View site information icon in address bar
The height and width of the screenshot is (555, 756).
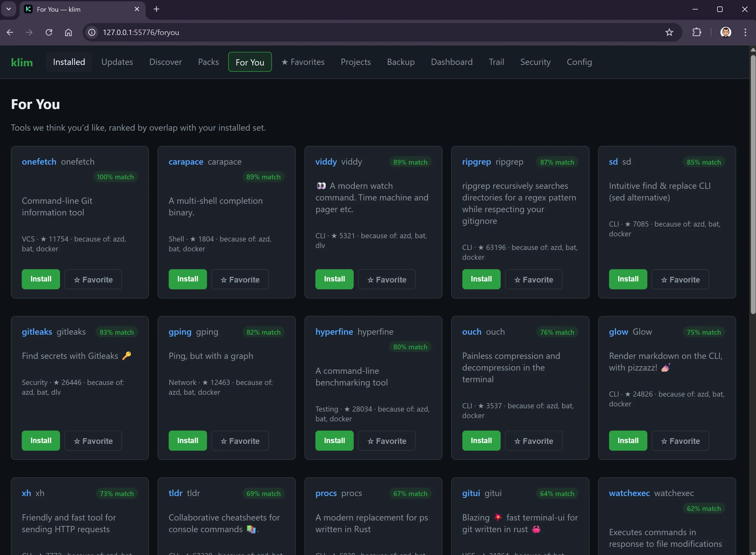[x=92, y=32]
